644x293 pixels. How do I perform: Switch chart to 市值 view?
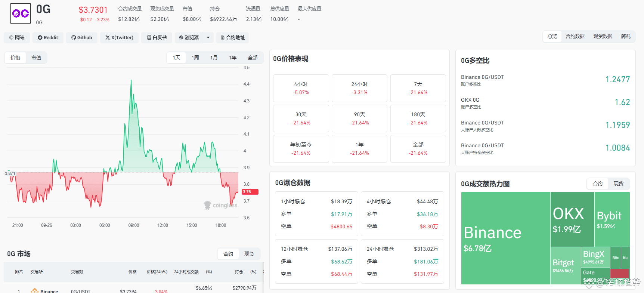click(x=36, y=58)
